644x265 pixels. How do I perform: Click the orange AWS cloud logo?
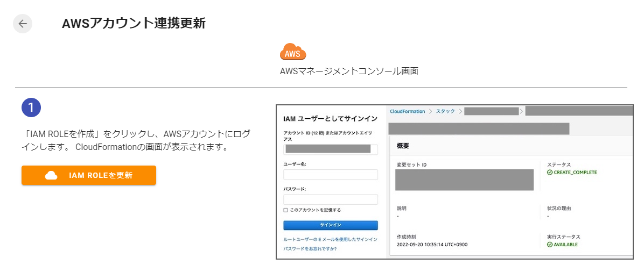click(293, 52)
